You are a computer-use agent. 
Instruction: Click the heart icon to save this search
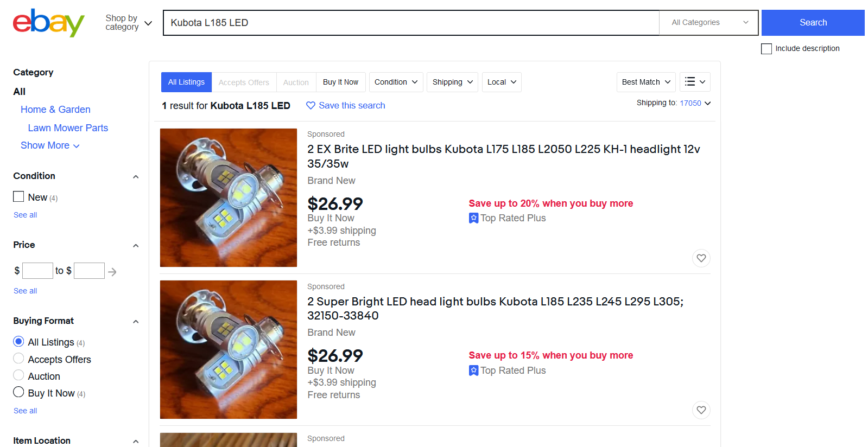pos(311,105)
